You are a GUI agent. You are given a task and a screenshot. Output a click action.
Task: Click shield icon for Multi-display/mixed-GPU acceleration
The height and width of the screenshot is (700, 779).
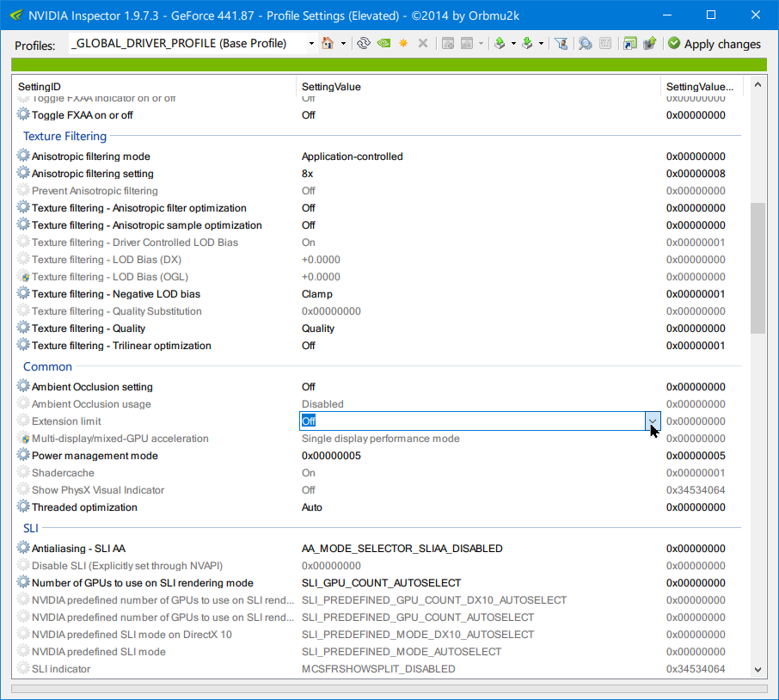pos(24,439)
